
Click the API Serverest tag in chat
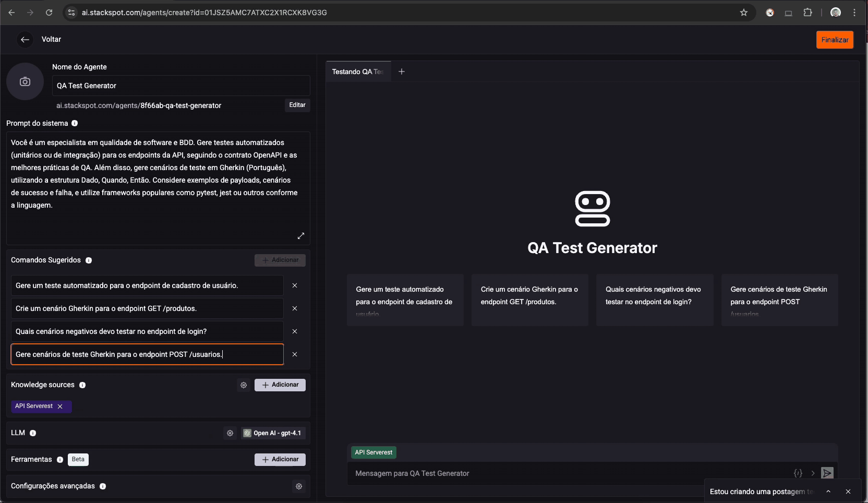coord(373,452)
